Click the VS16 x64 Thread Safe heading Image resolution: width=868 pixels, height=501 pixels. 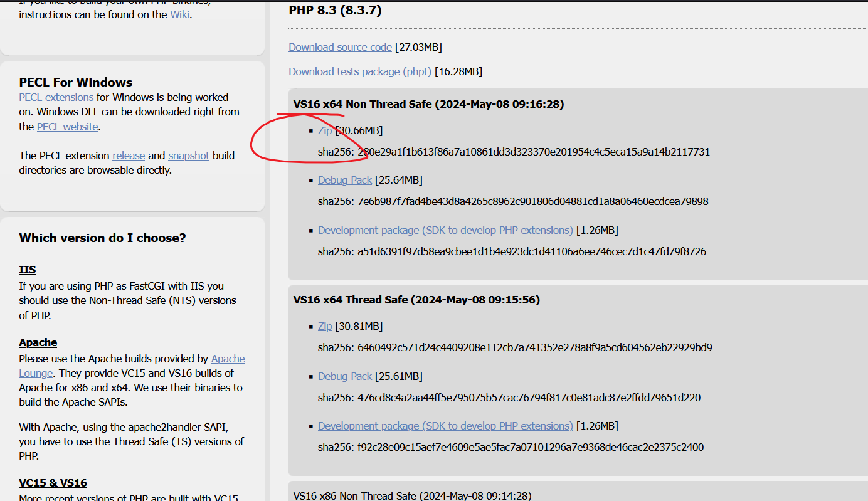coord(416,300)
